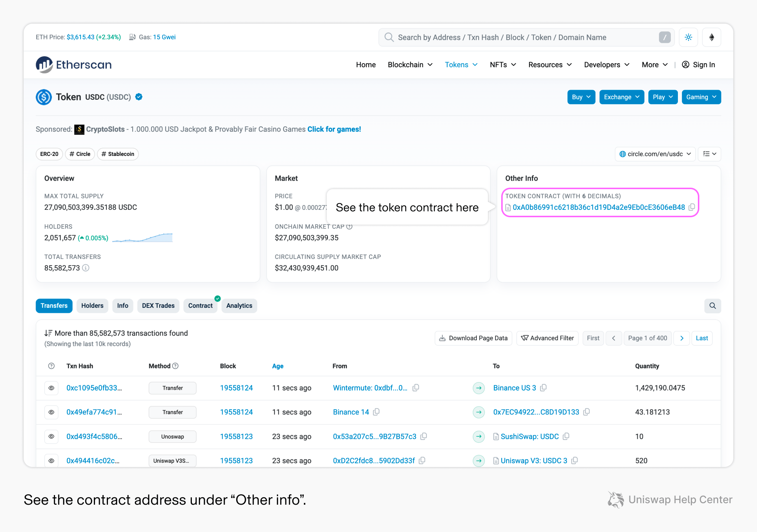Open the Unoswap transaction preview eye icon
Image resolution: width=757 pixels, height=532 pixels.
51,436
